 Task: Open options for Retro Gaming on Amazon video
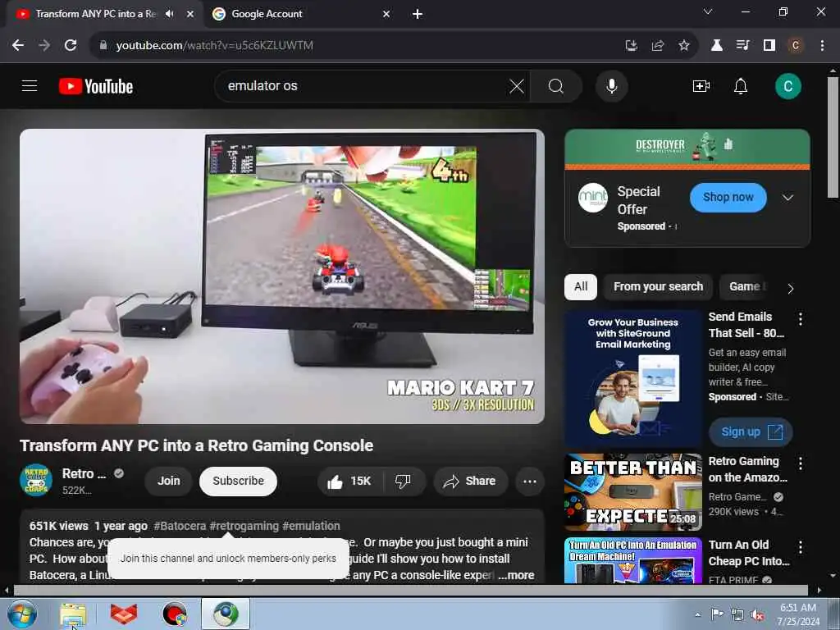point(801,463)
